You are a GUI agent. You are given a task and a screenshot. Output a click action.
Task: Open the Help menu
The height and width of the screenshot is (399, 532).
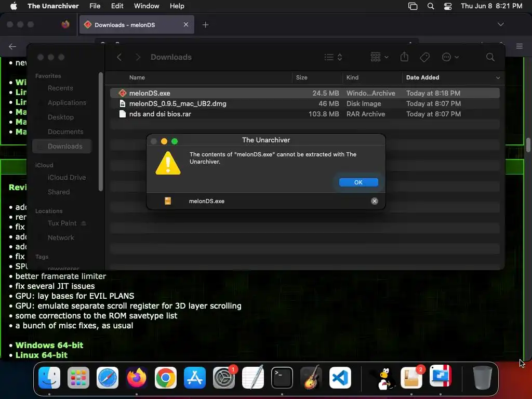[x=177, y=6]
